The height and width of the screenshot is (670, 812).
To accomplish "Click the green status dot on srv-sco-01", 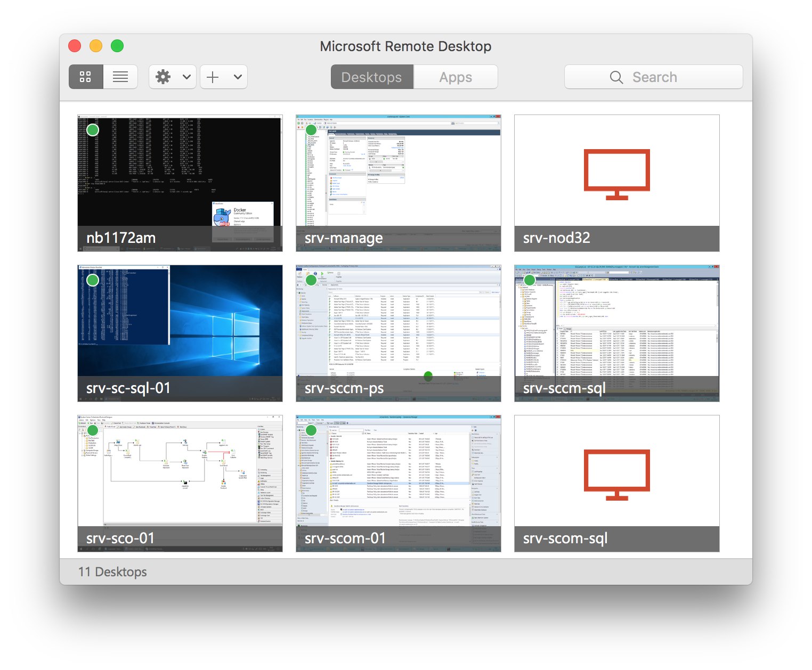I will 93,430.
